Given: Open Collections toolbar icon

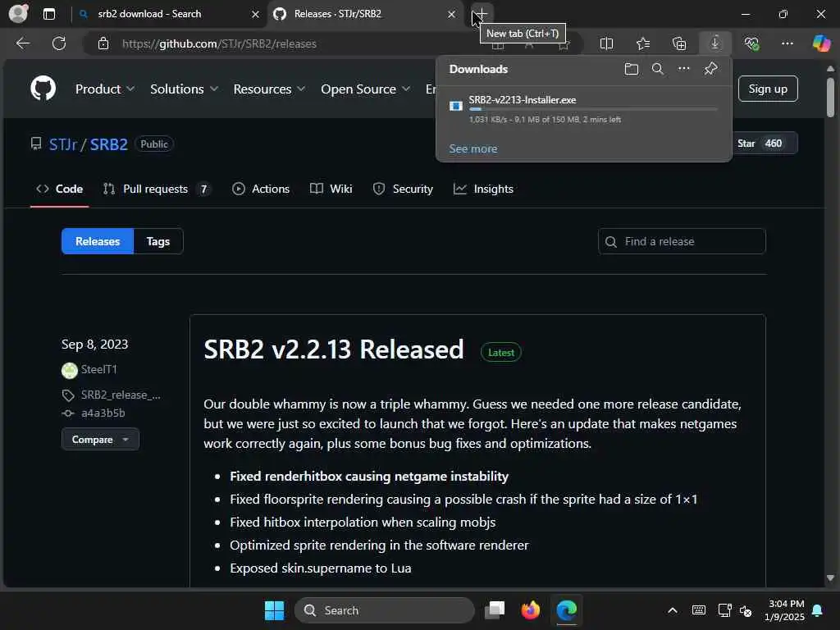Looking at the screenshot, I should pos(679,43).
